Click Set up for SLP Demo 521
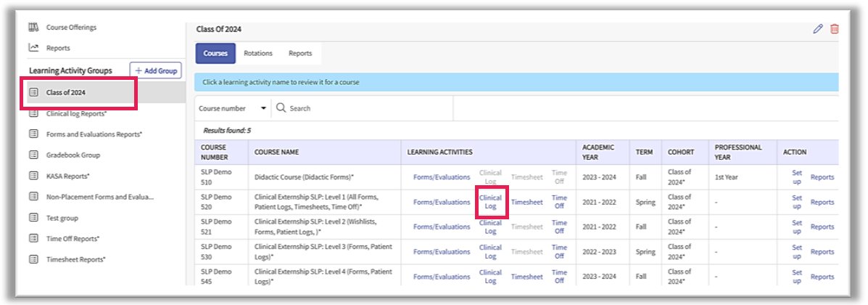868x305 pixels. click(x=797, y=227)
